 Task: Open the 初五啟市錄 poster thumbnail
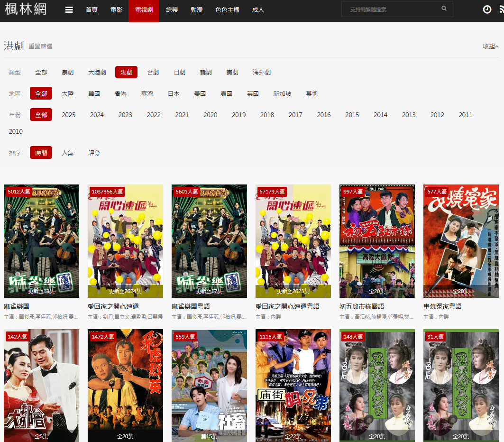pyautogui.click(x=377, y=241)
